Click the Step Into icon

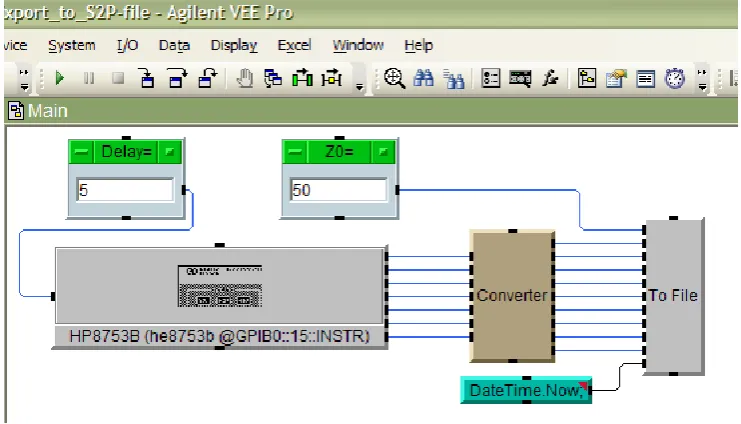[x=147, y=78]
